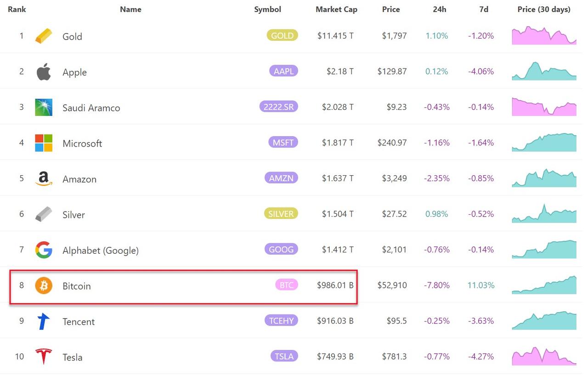
Task: Open the Tencent name link
Action: (x=79, y=322)
